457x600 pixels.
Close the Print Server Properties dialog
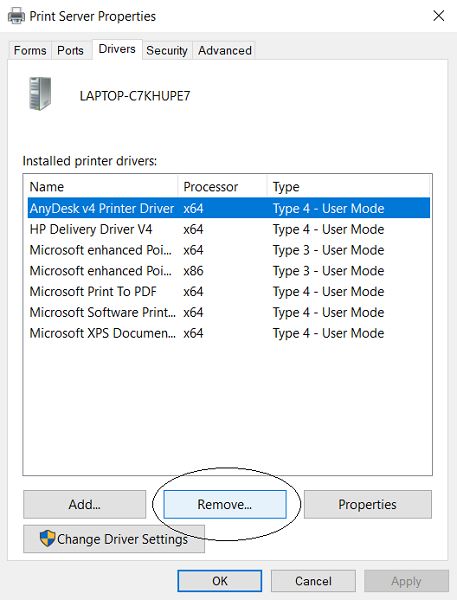[439, 16]
